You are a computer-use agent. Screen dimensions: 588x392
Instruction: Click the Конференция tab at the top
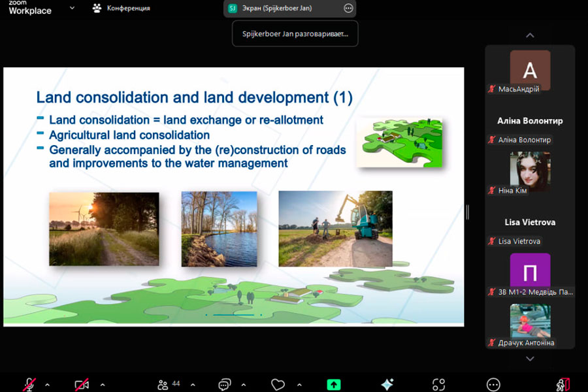(122, 8)
